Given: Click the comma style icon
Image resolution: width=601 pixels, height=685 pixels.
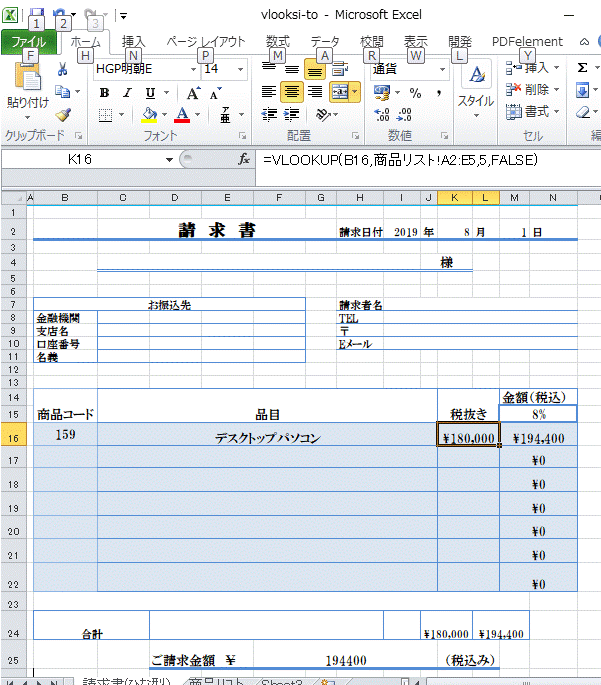Looking at the screenshot, I should 439,92.
